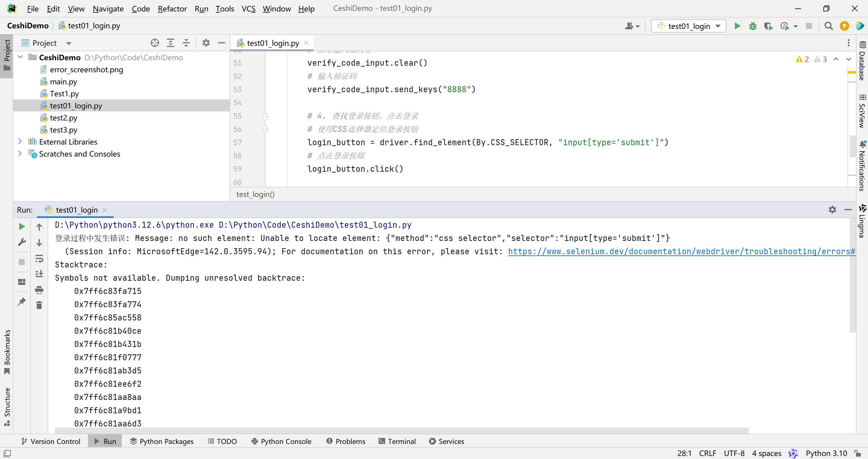Image resolution: width=868 pixels, height=459 pixels.
Task: Click the orange IDE update icon
Action: click(844, 26)
